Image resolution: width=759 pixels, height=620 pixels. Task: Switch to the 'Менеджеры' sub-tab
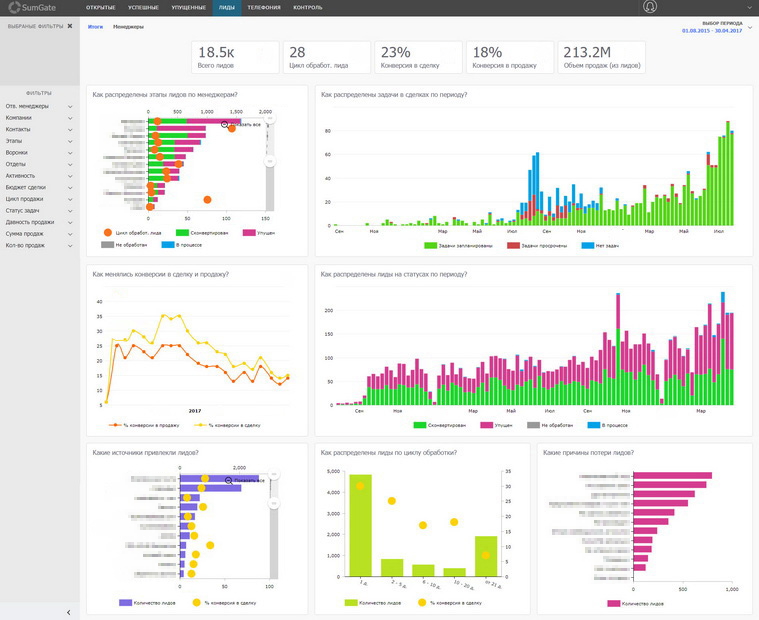point(128,27)
